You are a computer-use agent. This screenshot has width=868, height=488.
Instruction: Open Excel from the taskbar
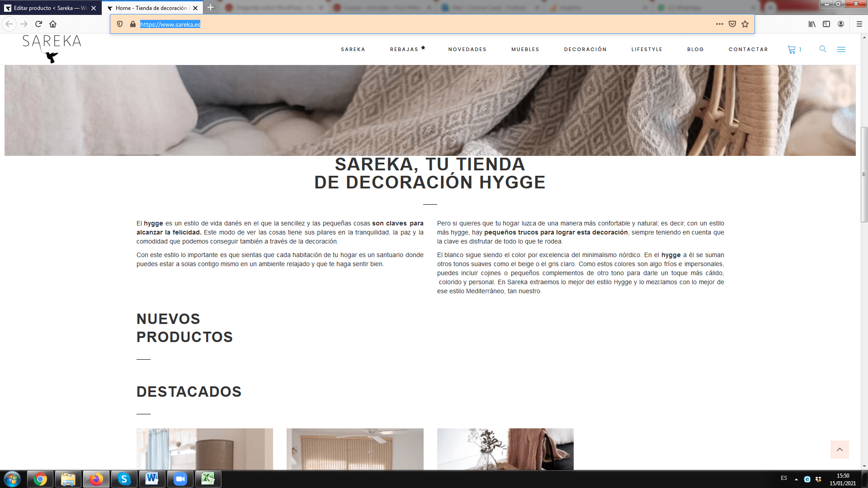tap(208, 479)
